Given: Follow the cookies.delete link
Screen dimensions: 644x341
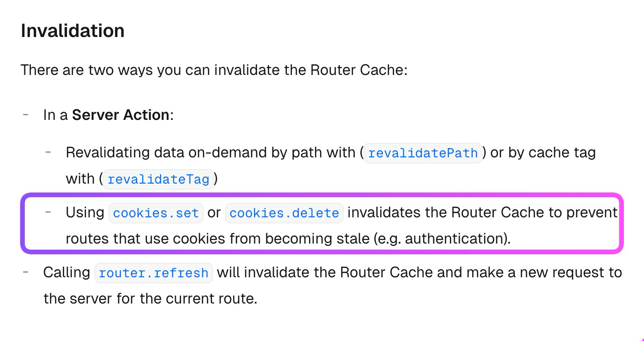Looking at the screenshot, I should point(284,213).
